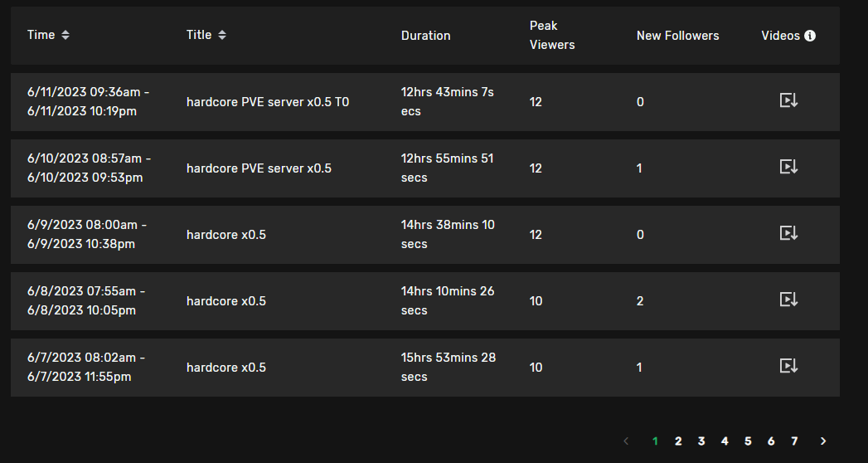Open video for the 6/8/2023 stream
Image resolution: width=868 pixels, height=463 pixels.
click(x=788, y=300)
